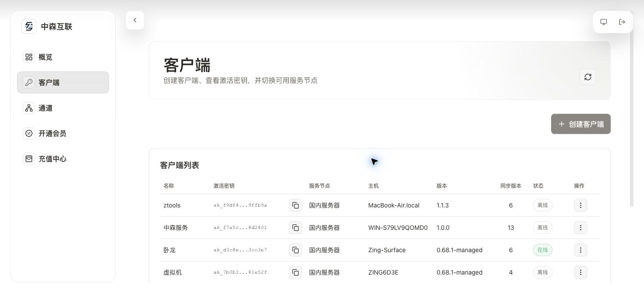Click the 在线 status badge for 卧龙
Screen dimensions: 644x293
coord(543,250)
